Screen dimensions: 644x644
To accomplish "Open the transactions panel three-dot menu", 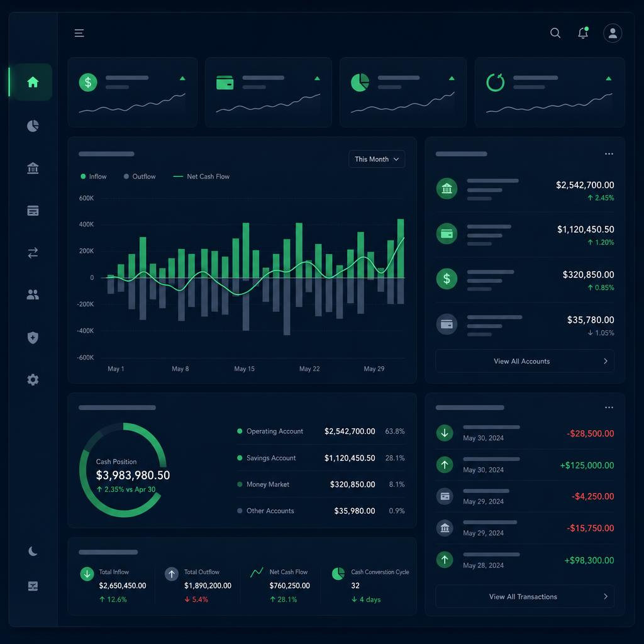I will click(x=609, y=408).
